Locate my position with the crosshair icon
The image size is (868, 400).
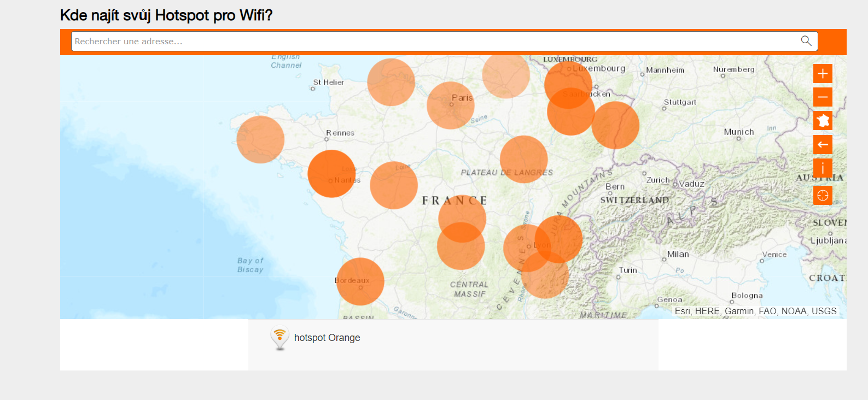pyautogui.click(x=823, y=195)
